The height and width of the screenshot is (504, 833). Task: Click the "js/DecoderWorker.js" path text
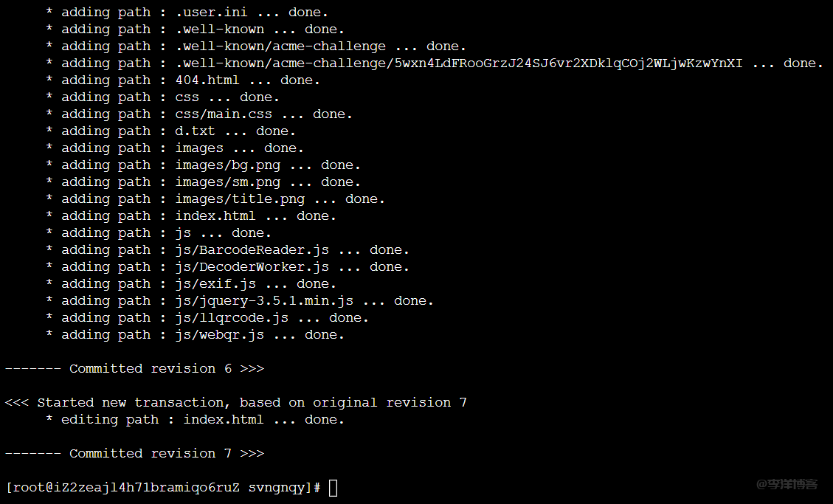tap(252, 267)
